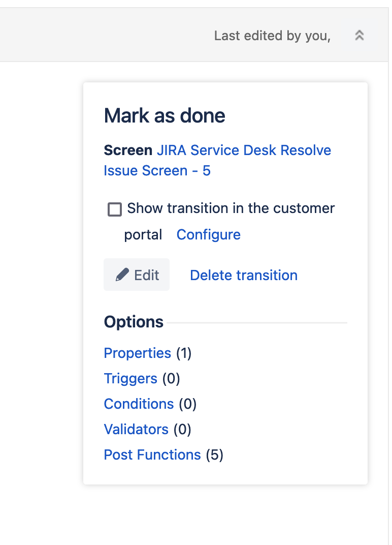View the Validators list
The width and height of the screenshot is (392, 545).
point(136,429)
